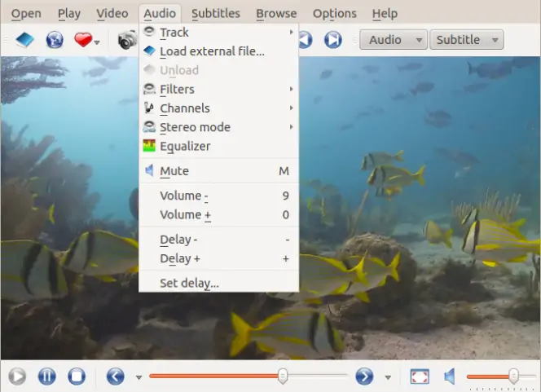The width and height of the screenshot is (541, 392).
Task: Mute audio with the speaker icon
Action: coord(450,377)
